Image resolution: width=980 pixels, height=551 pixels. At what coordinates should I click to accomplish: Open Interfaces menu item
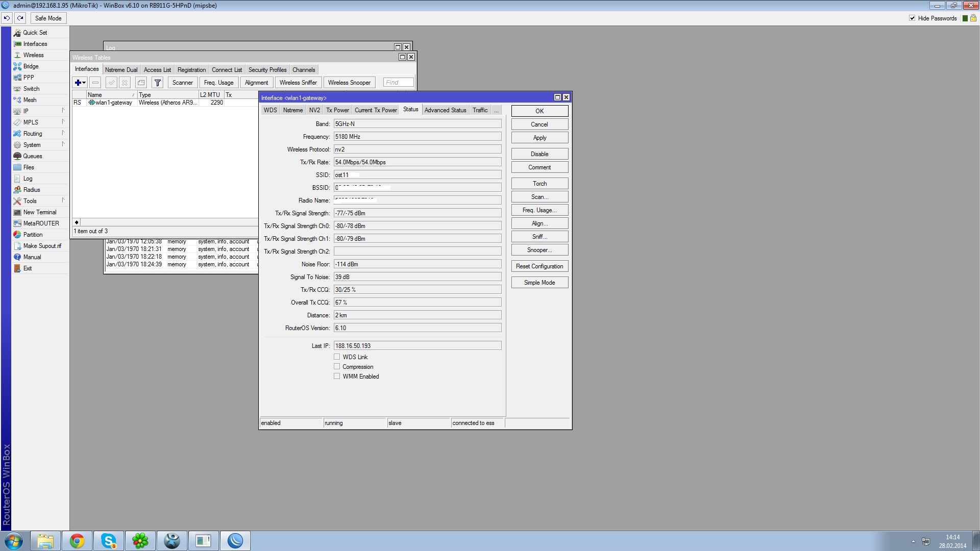35,44
